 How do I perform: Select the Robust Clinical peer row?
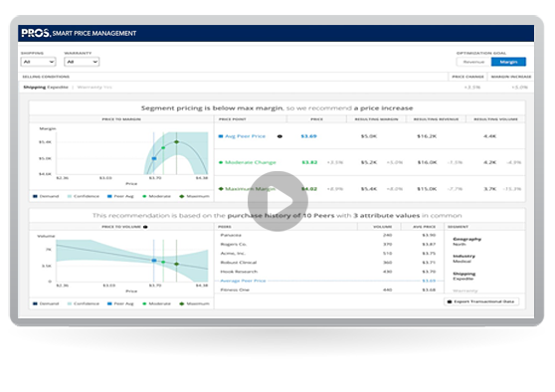[x=328, y=263]
